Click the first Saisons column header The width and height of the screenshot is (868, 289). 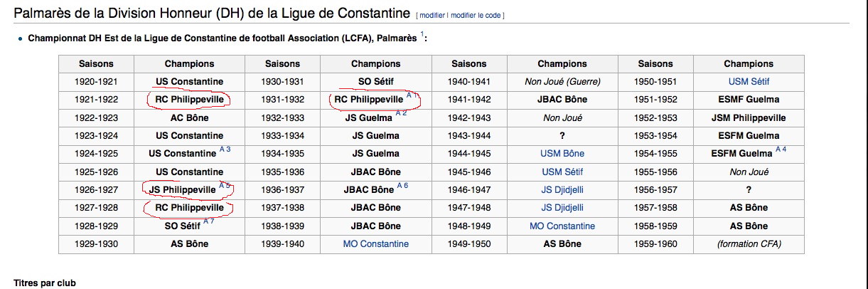click(96, 63)
